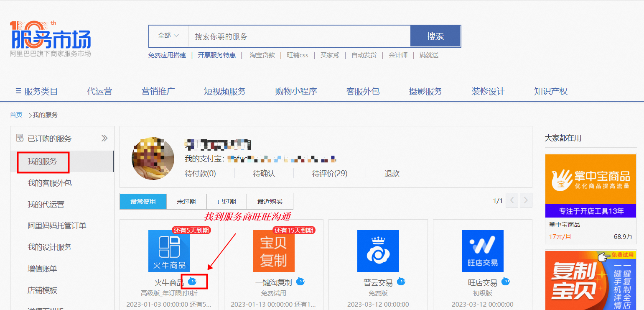Go to 摄影服务 in navigation
Screen dimensions: 644x310
click(425, 91)
